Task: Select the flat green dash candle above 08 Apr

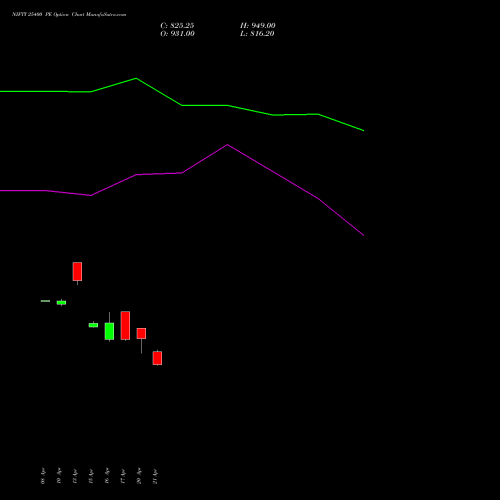Action: click(45, 301)
